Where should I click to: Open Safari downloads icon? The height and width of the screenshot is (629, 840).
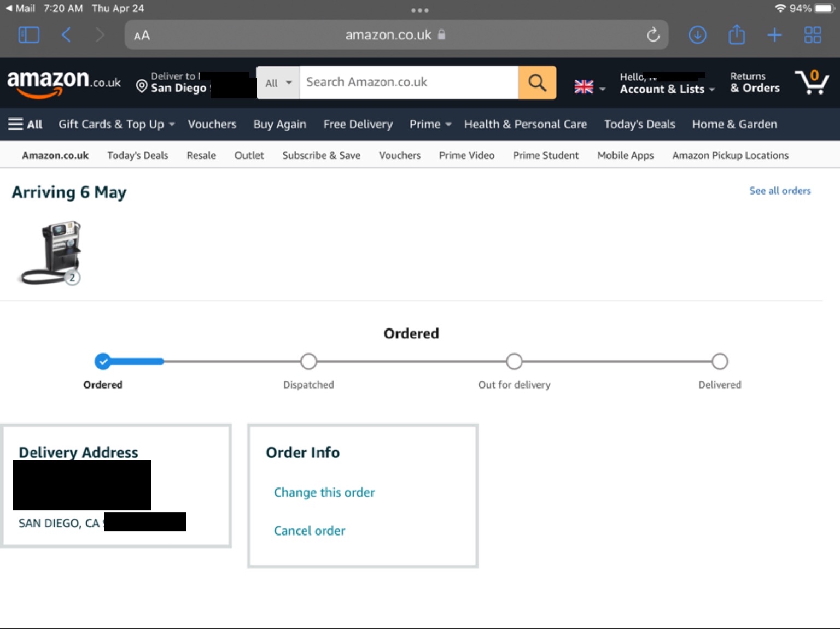click(x=697, y=35)
